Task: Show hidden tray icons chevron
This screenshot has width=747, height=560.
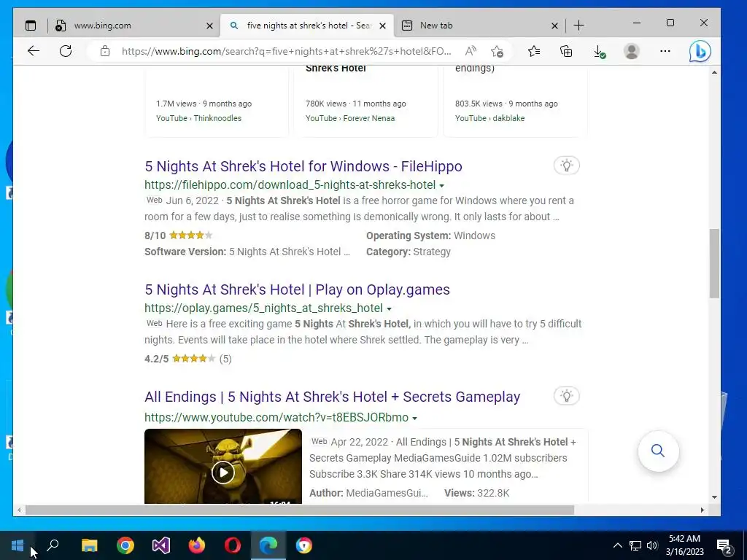Action: 617,545
